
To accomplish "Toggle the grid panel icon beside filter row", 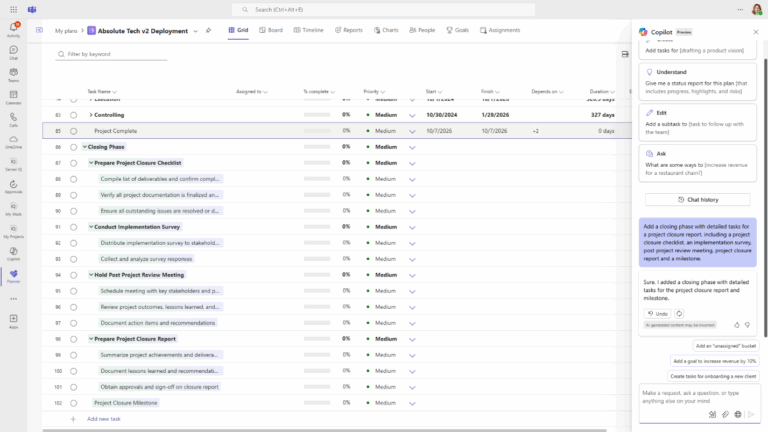I will (625, 54).
